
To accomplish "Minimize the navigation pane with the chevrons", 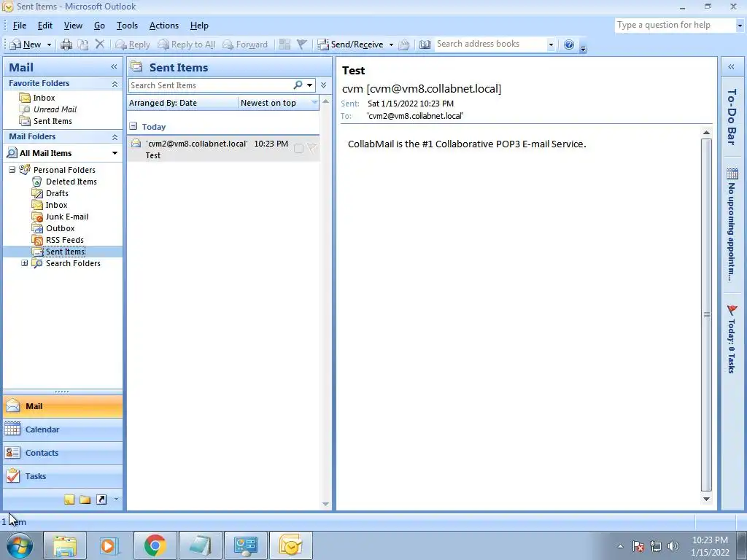I will [114, 67].
